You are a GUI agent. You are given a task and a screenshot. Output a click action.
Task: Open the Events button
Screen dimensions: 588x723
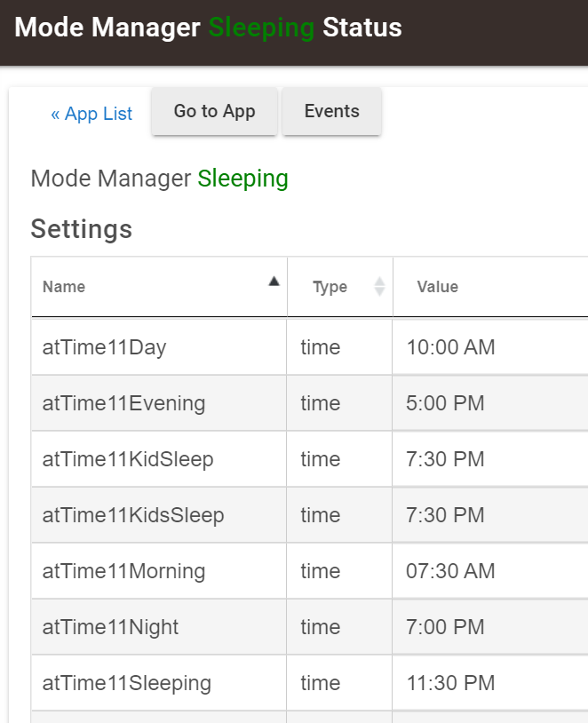point(331,111)
